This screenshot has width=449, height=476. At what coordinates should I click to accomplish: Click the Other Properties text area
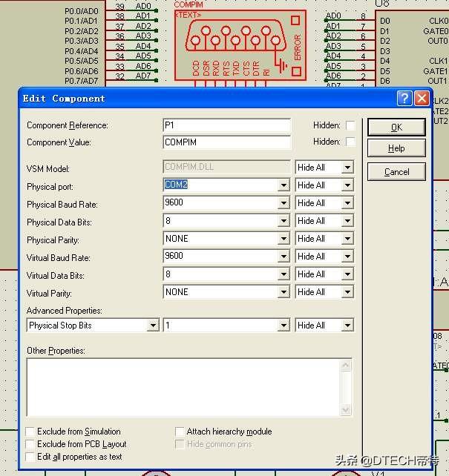(183, 387)
